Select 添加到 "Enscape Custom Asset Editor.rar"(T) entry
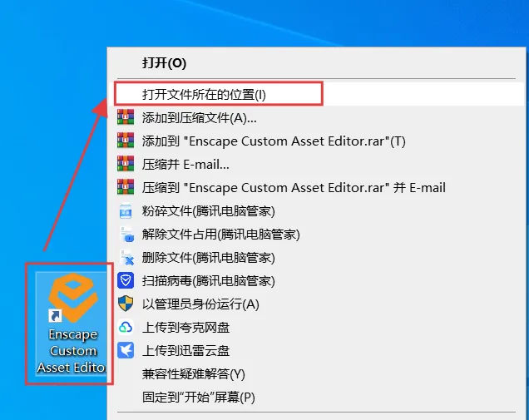Screen dimensions: 529x420 tap(316, 141)
